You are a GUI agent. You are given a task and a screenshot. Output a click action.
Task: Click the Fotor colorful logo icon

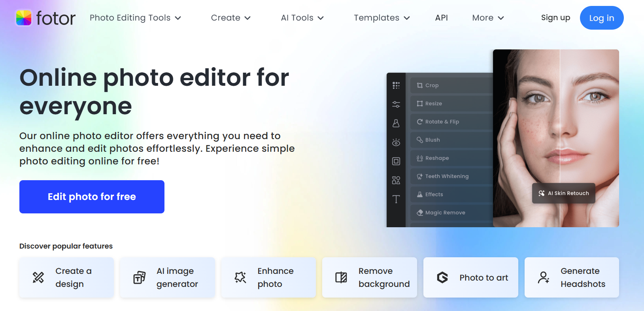24,18
